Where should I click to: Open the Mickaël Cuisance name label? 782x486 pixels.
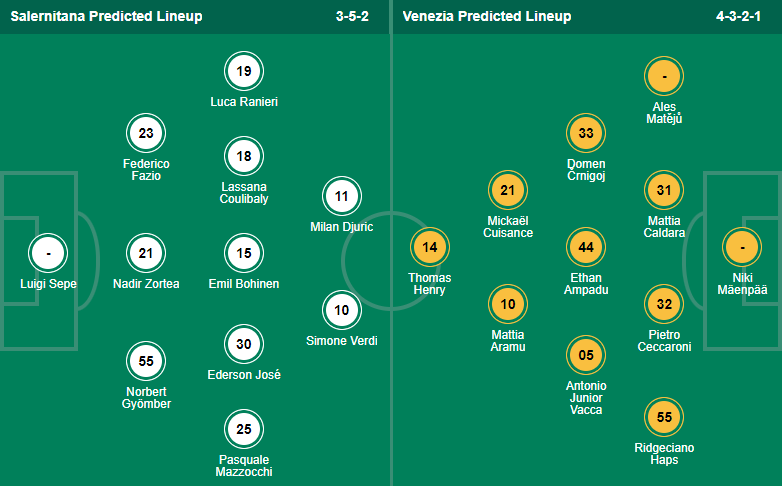point(508,227)
